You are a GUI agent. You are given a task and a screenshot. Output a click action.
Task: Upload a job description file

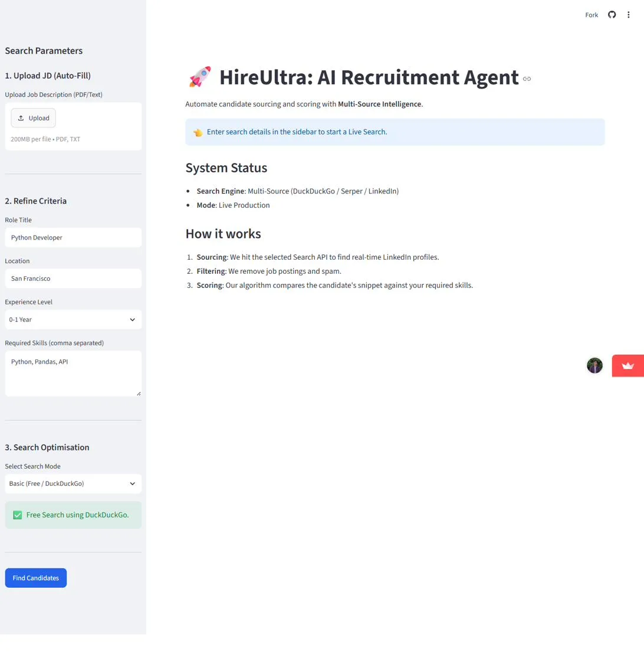point(33,118)
